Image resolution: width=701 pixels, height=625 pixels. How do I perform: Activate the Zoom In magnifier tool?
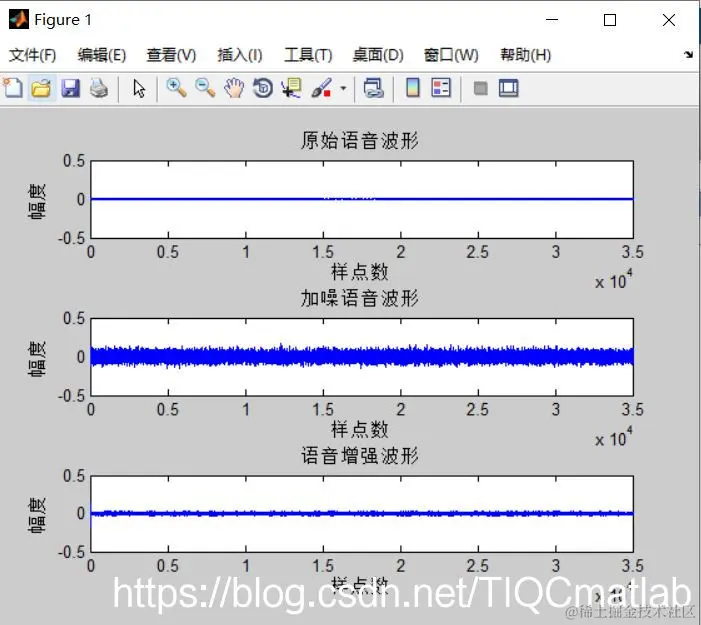(176, 88)
